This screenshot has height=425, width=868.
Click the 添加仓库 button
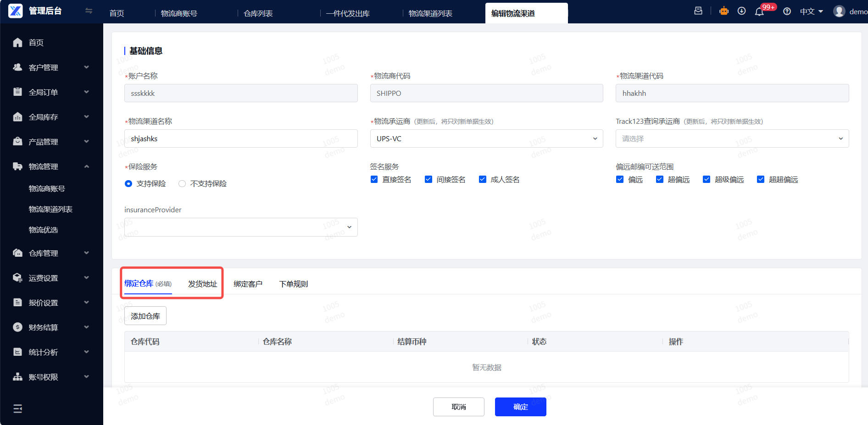point(145,316)
